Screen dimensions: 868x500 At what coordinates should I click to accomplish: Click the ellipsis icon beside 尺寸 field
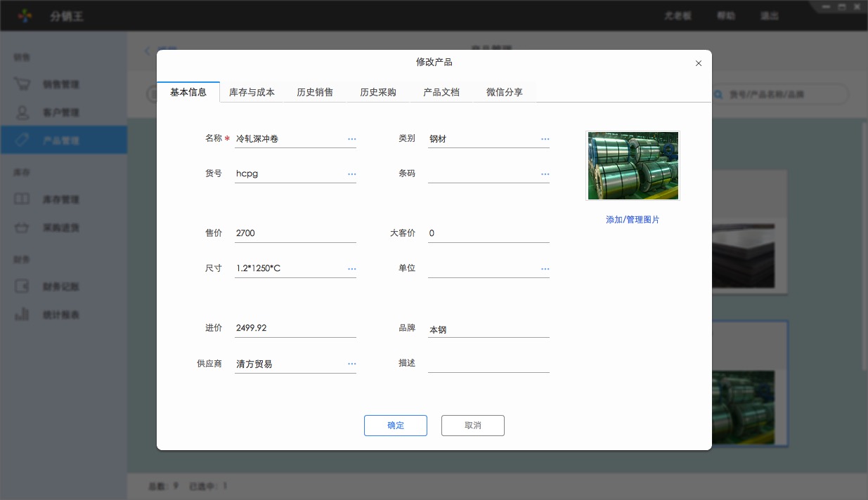point(351,269)
